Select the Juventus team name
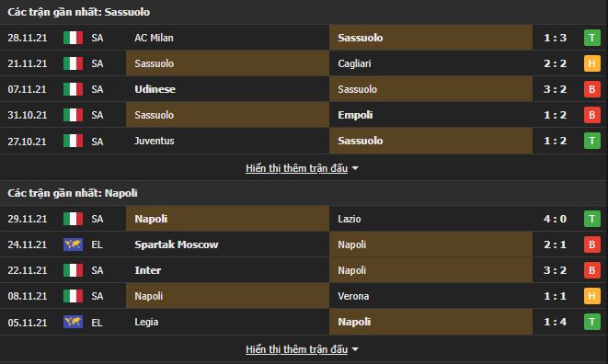The height and width of the screenshot is (364, 608). click(x=155, y=141)
